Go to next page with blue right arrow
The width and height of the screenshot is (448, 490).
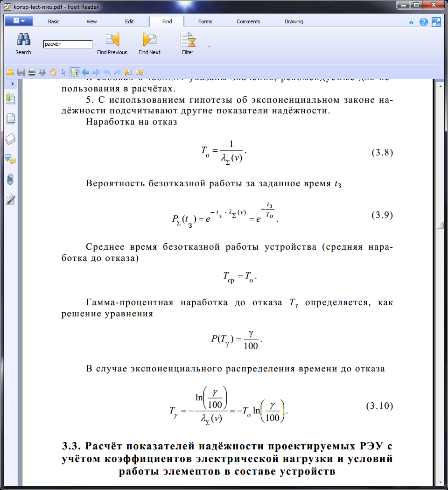pos(96,72)
